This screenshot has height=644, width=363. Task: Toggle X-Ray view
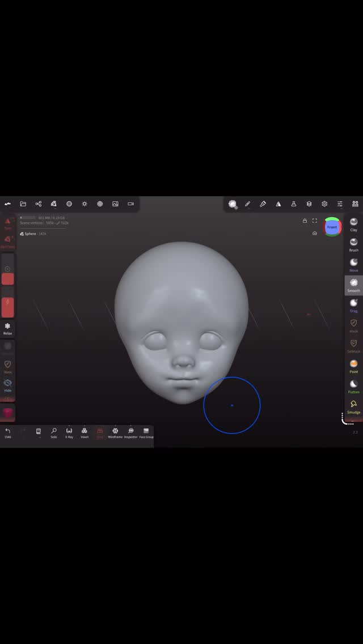tap(69, 433)
